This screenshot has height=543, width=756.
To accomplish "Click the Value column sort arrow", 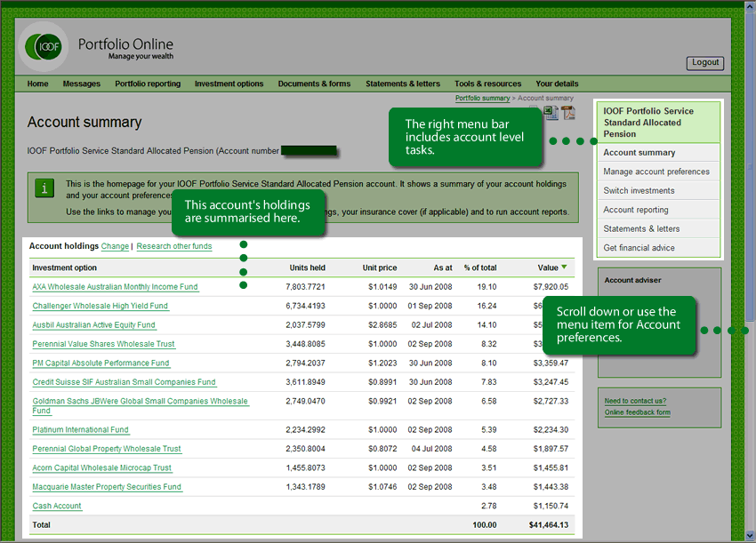I will 564,267.
